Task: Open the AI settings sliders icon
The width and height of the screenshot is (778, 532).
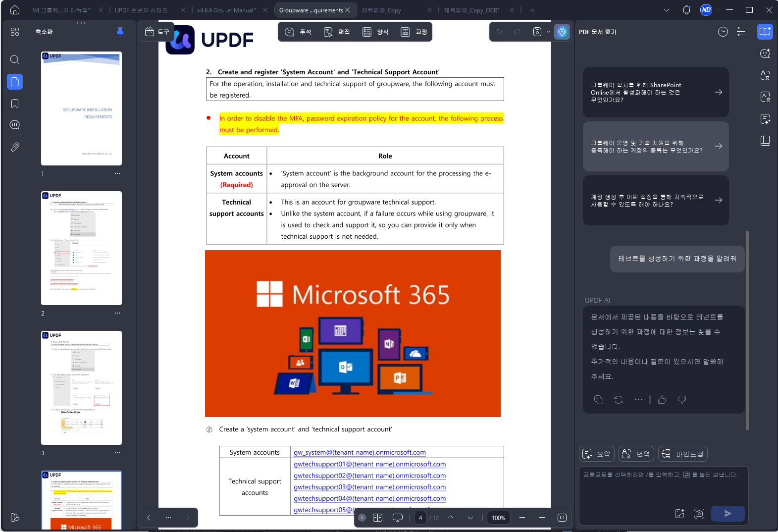Action: pyautogui.click(x=741, y=32)
